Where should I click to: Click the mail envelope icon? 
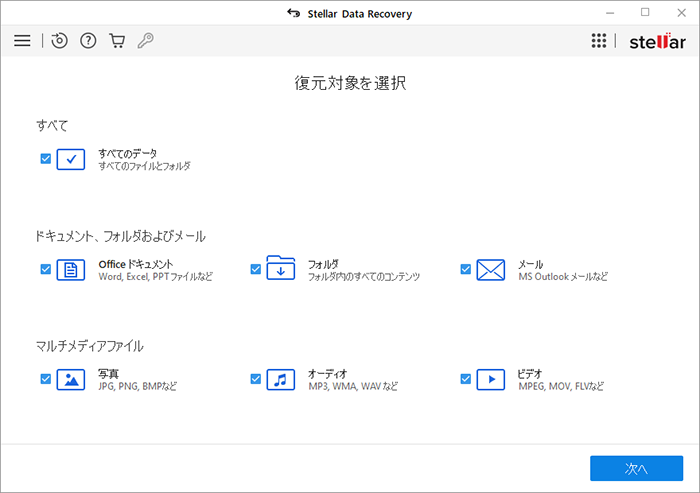(491, 269)
